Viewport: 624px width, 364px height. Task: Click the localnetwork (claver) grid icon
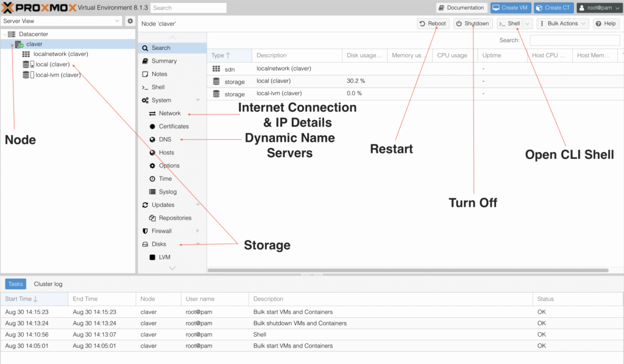(26, 54)
